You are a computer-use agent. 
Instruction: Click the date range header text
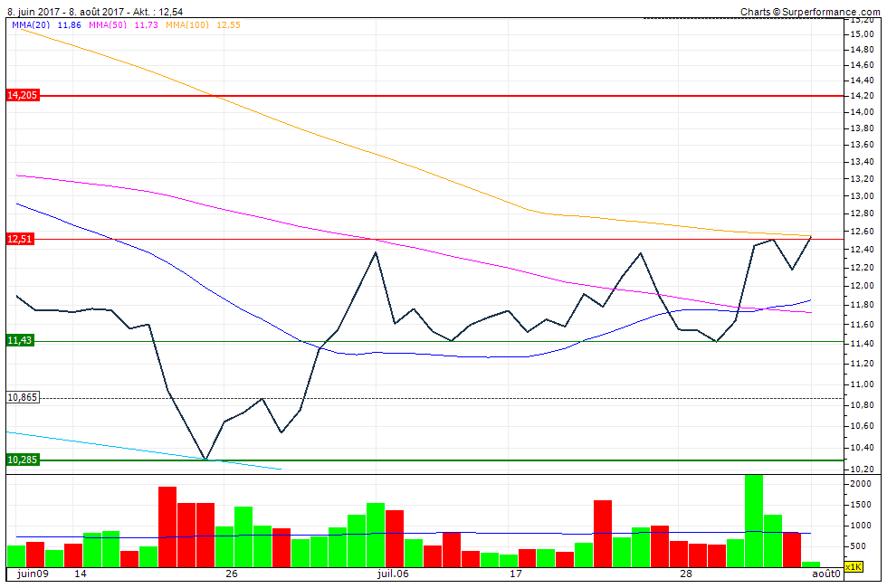[x=95, y=12]
